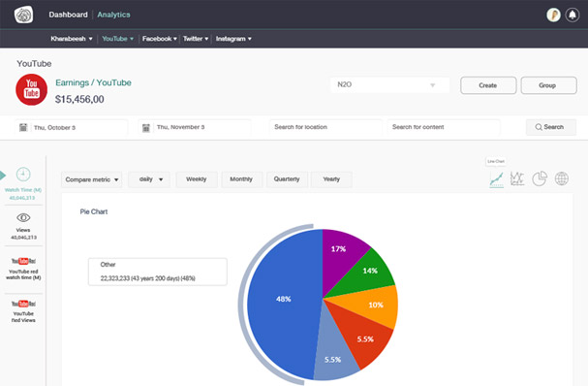Go to Dashboard tab

[68, 15]
